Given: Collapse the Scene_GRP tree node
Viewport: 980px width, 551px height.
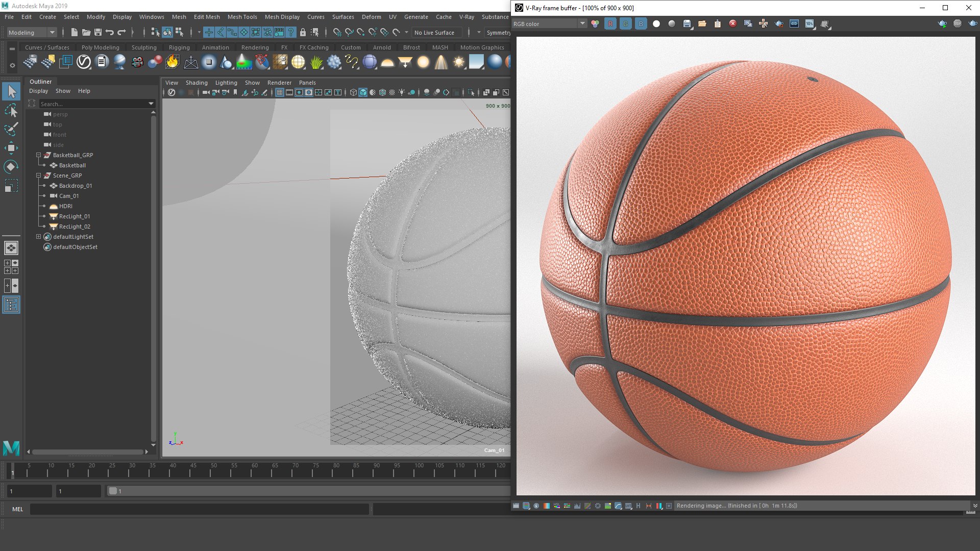Looking at the screenshot, I should (x=38, y=175).
